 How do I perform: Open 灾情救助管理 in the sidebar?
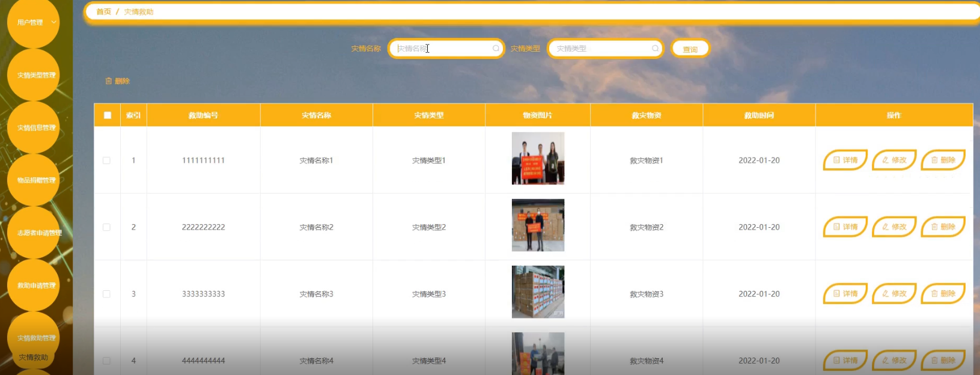(34, 338)
